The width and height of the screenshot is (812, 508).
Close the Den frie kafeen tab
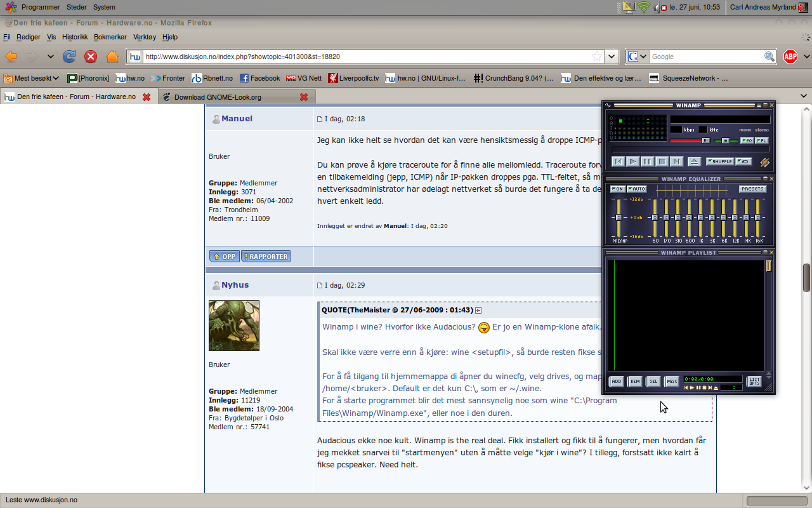coord(147,97)
